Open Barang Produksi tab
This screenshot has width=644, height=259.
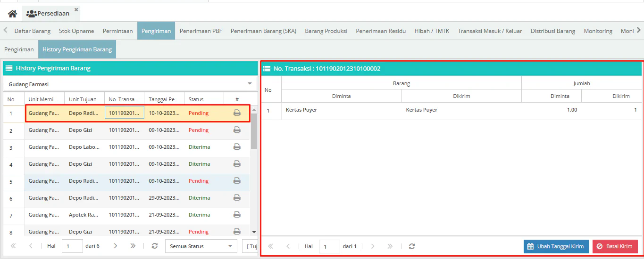click(x=326, y=31)
